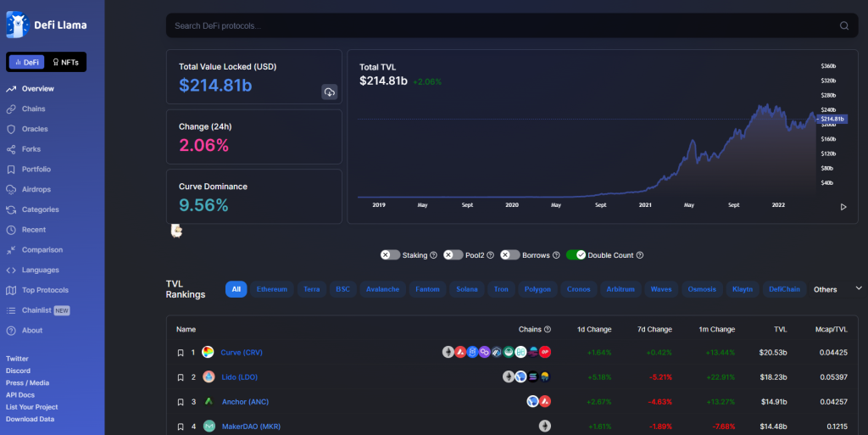Focus the Search DeFi protocols field
The width and height of the screenshot is (868, 435).
pos(512,25)
